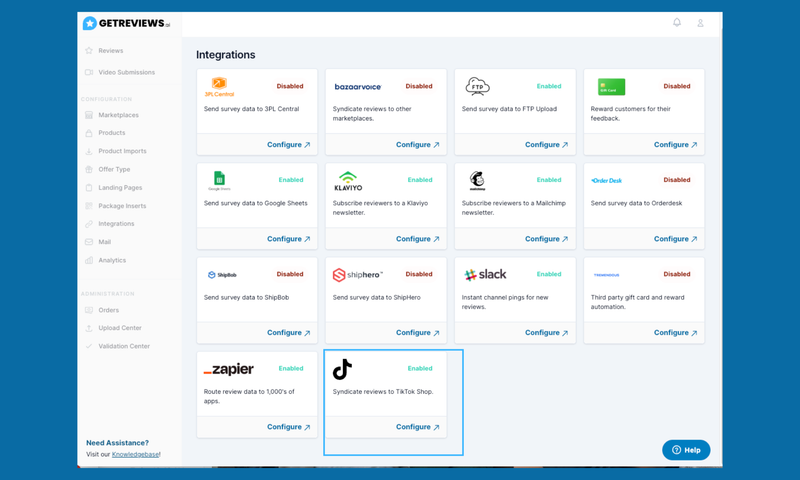
Task: Open Video Submissions page
Action: pos(127,72)
